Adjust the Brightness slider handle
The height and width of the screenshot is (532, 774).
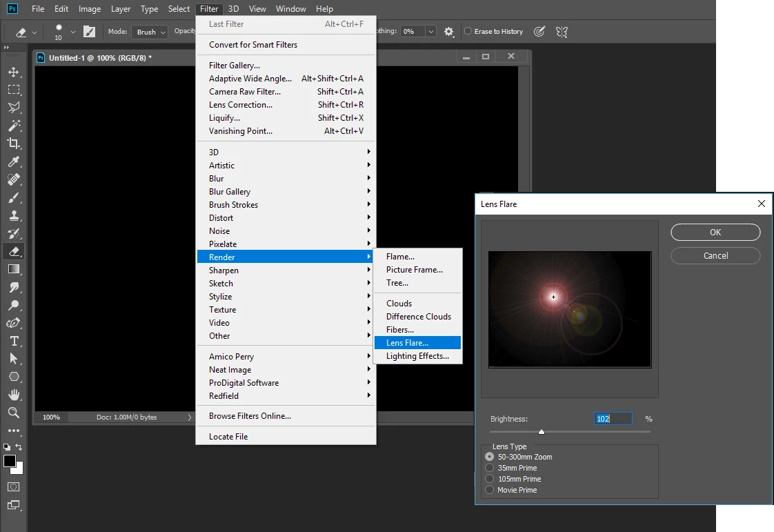[x=542, y=432]
